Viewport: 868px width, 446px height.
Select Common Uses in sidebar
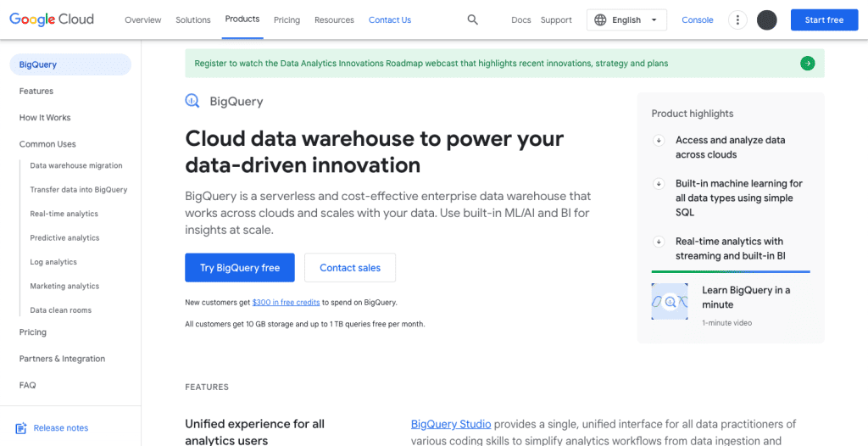pyautogui.click(x=47, y=144)
